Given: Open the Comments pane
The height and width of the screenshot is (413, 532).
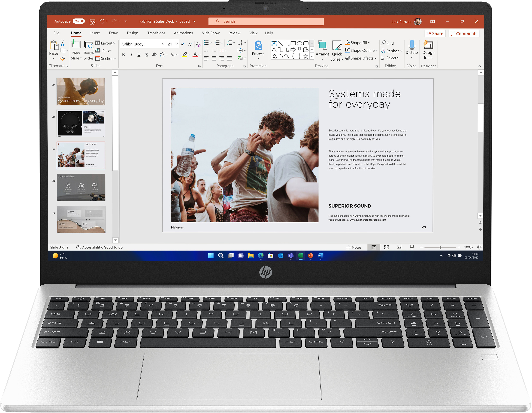Looking at the screenshot, I should pyautogui.click(x=464, y=33).
